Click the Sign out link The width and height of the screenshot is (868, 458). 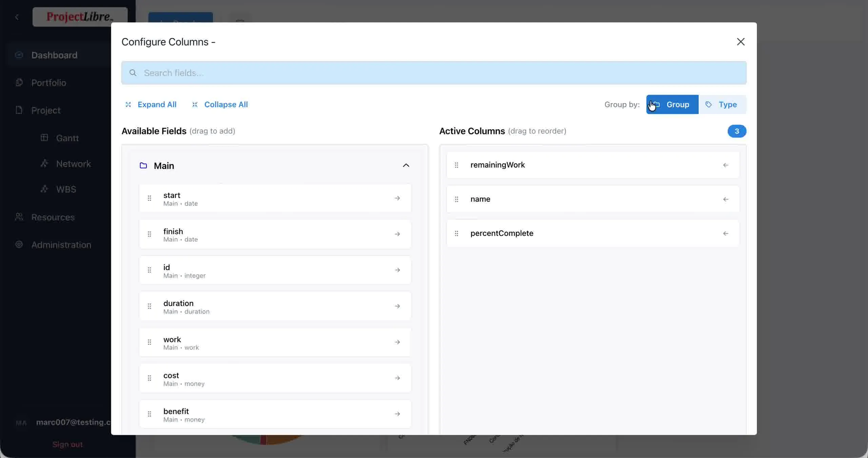tap(67, 444)
